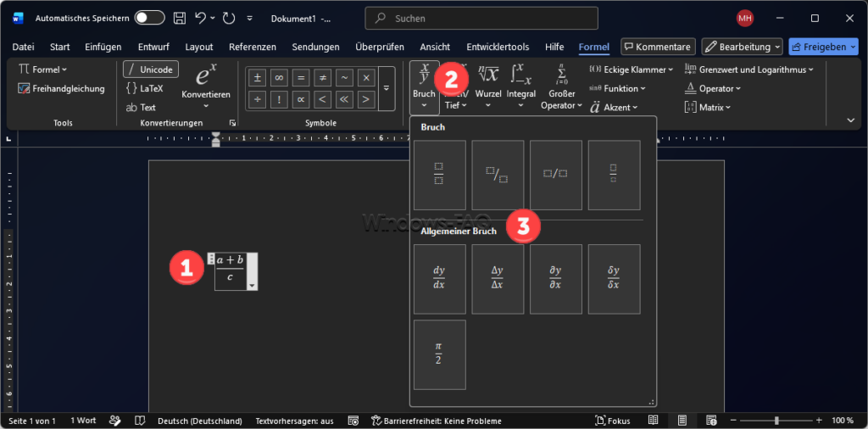Open the Konvertierungen dialog launcher
The height and width of the screenshot is (429, 868).
tap(232, 123)
